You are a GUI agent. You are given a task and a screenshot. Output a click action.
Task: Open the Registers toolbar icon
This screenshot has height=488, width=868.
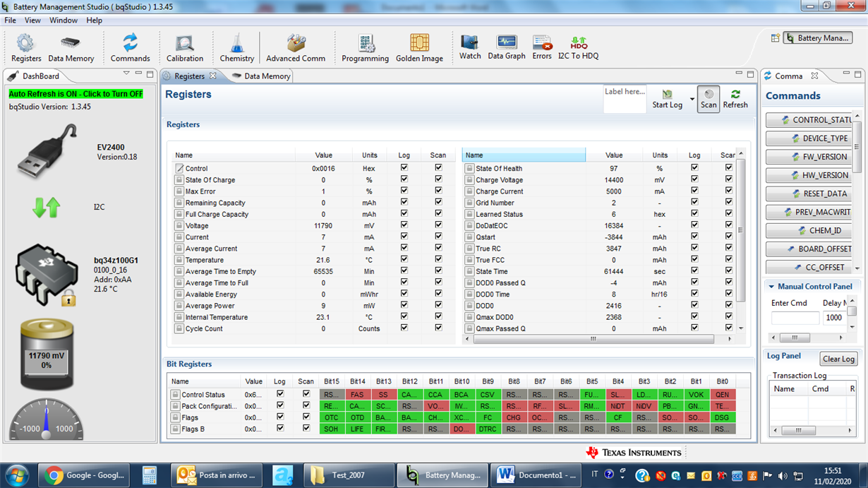coord(25,48)
